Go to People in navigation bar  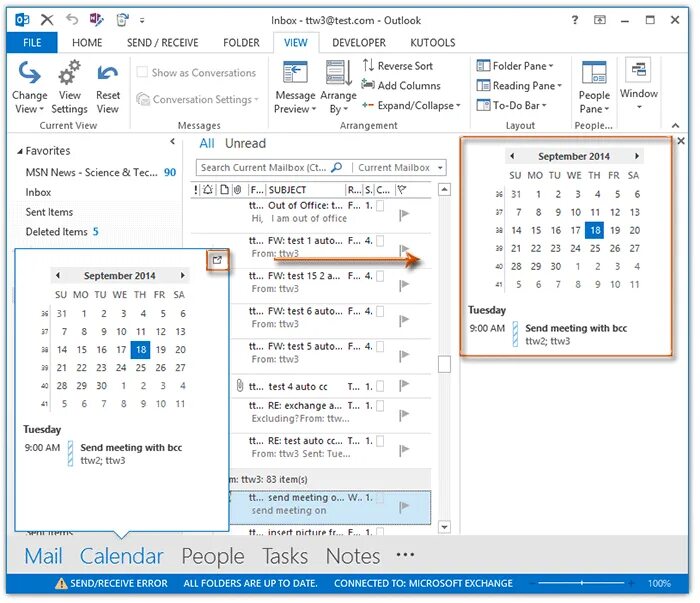(x=213, y=556)
